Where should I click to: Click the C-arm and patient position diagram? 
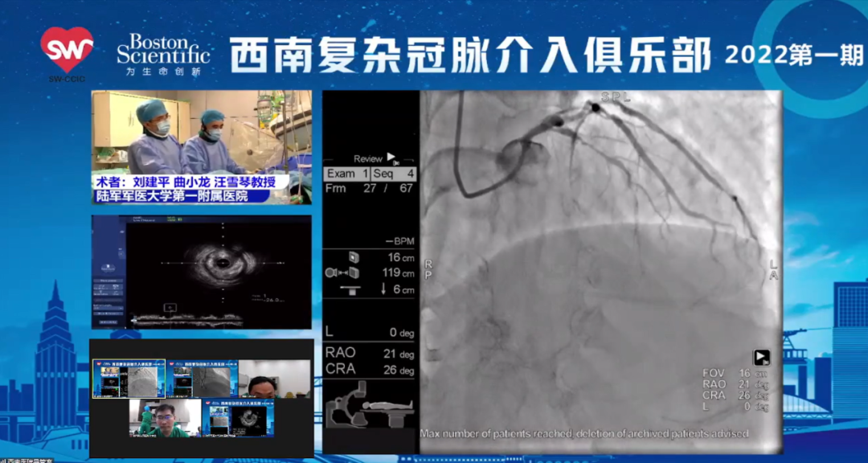click(370, 404)
